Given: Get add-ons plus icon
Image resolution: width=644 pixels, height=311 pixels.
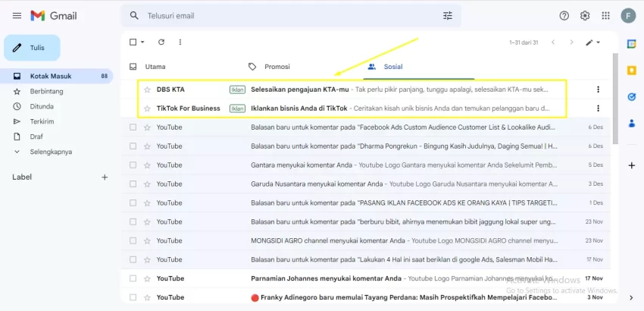Looking at the screenshot, I should pos(632,166).
